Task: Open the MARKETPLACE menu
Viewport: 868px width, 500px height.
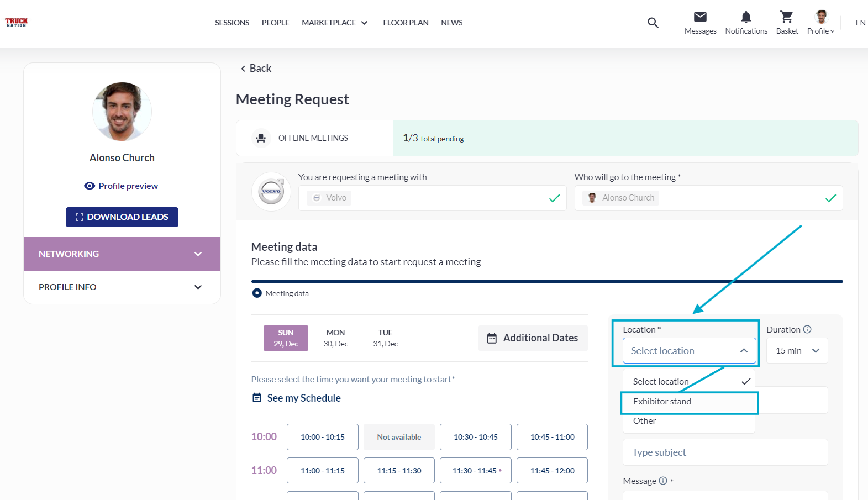Action: pyautogui.click(x=334, y=23)
